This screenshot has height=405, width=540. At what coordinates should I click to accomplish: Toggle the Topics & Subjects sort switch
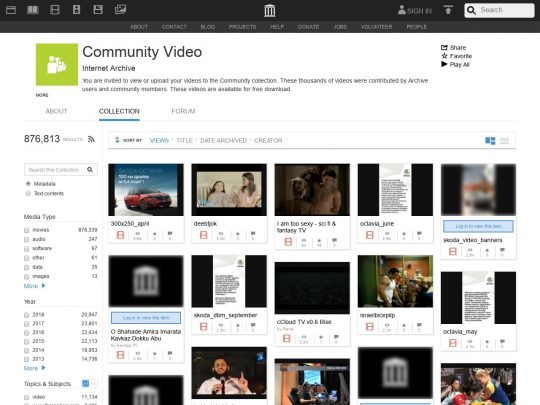coord(89,383)
